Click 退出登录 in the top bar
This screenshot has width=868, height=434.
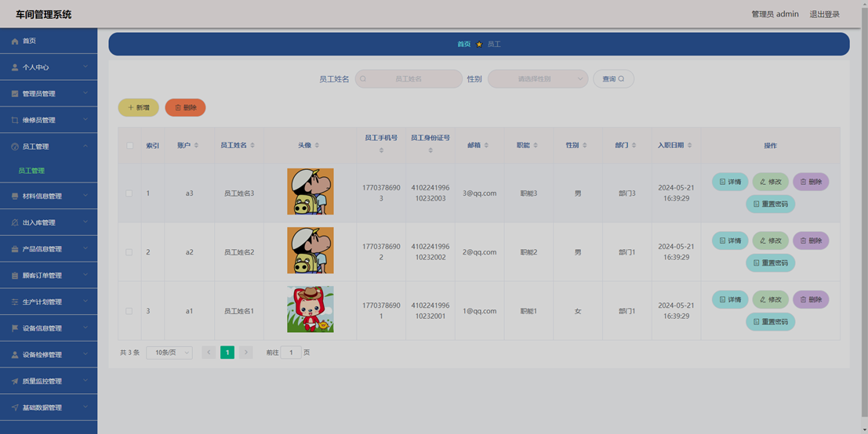tap(824, 14)
